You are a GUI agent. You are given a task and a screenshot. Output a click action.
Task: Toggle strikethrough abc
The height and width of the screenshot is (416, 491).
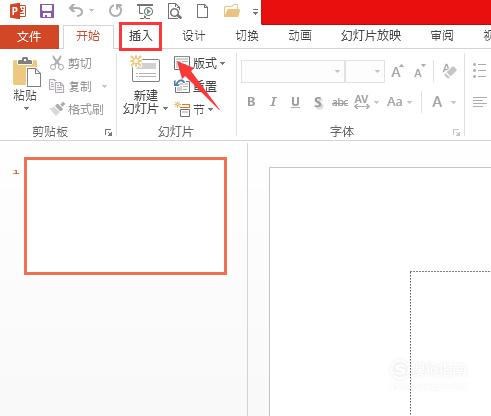tap(340, 102)
